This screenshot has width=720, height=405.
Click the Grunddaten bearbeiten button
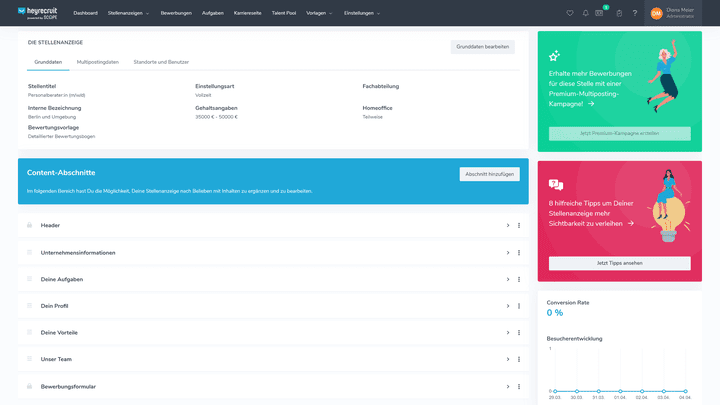click(483, 47)
